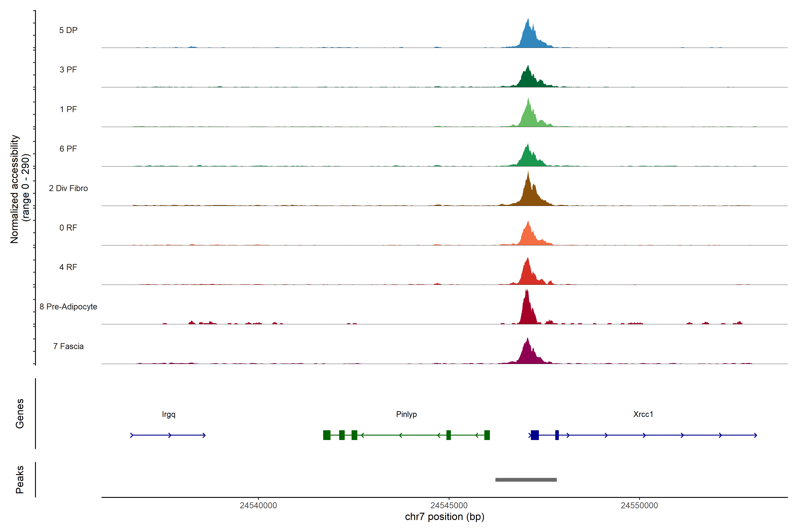Click the 6 PF track label
Image resolution: width=798 pixels, height=532 pixels.
click(x=68, y=149)
